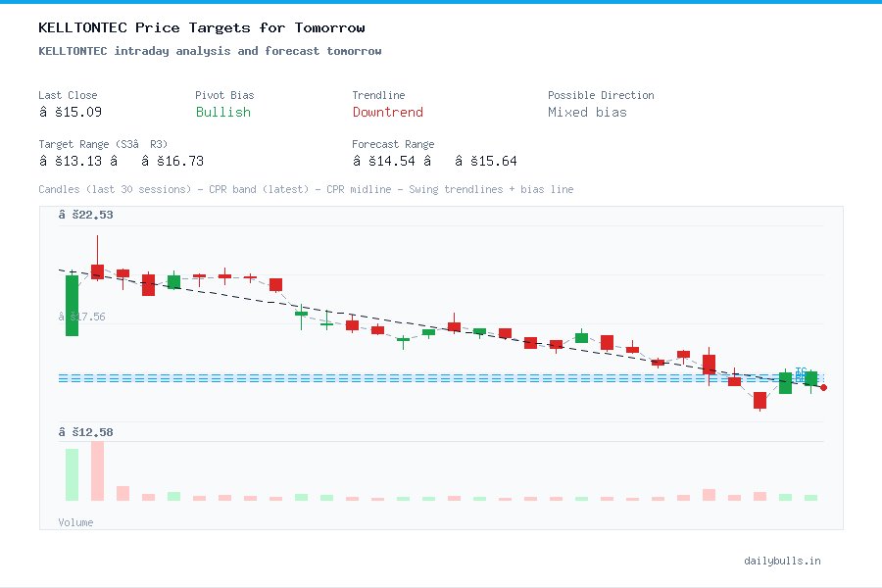
Task: Open the dailybulls.in link
Action: point(782,561)
